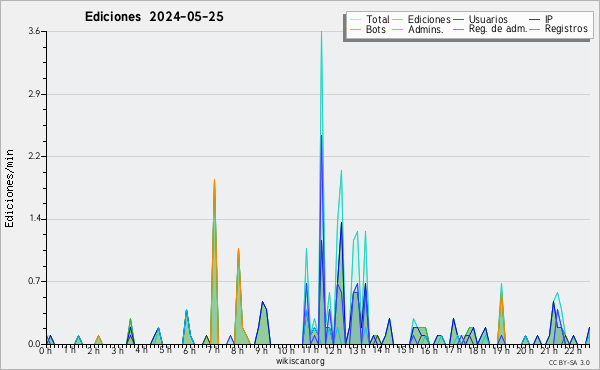The height and width of the screenshot is (370, 600).
Task: Click the Ediciones/min y-axis title
Action: coord(10,188)
